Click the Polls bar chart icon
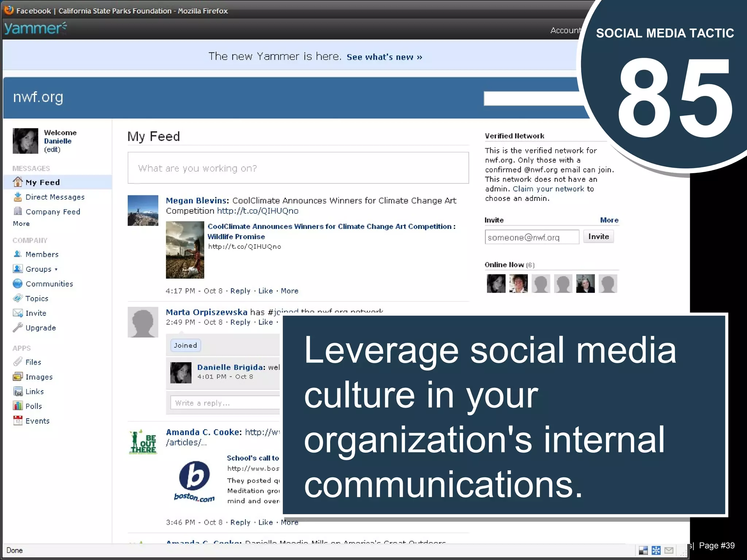This screenshot has width=747, height=560. coord(18,406)
